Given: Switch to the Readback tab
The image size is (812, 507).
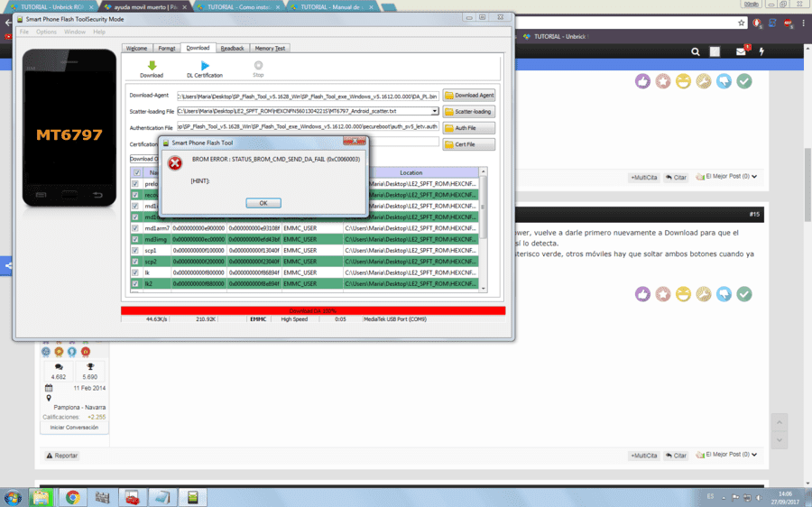Looking at the screenshot, I should [x=232, y=48].
